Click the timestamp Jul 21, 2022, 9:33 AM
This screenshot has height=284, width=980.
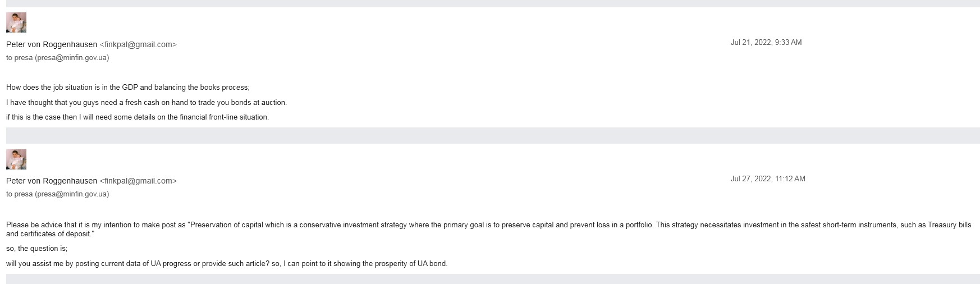coord(766,43)
